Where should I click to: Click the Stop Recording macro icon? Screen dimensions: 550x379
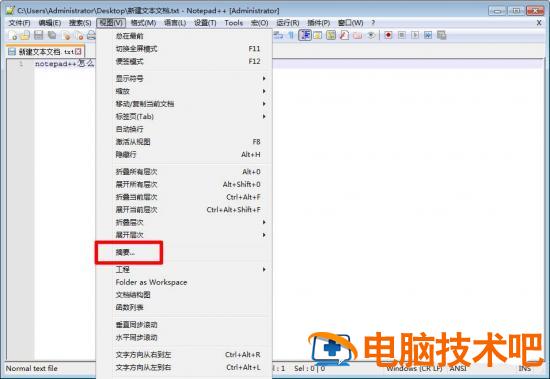tap(402, 35)
